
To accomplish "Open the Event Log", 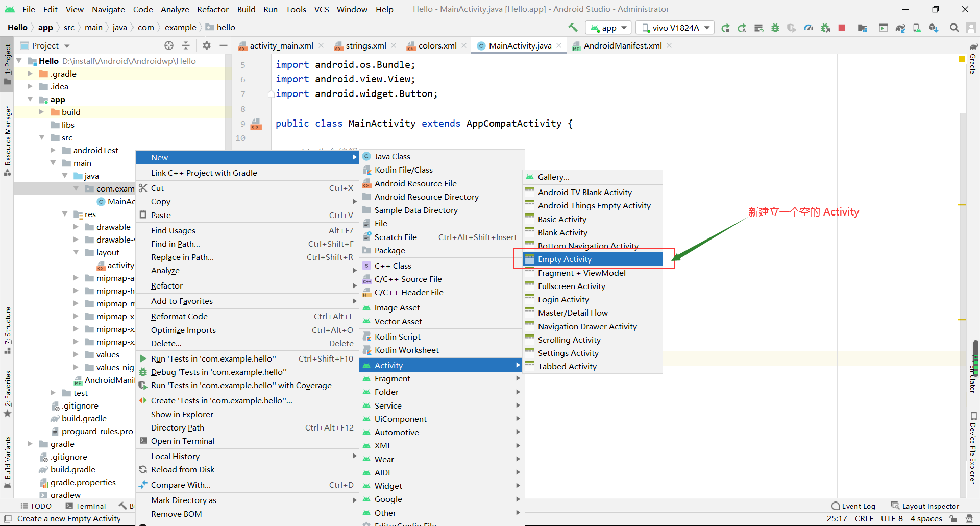I will [853, 506].
